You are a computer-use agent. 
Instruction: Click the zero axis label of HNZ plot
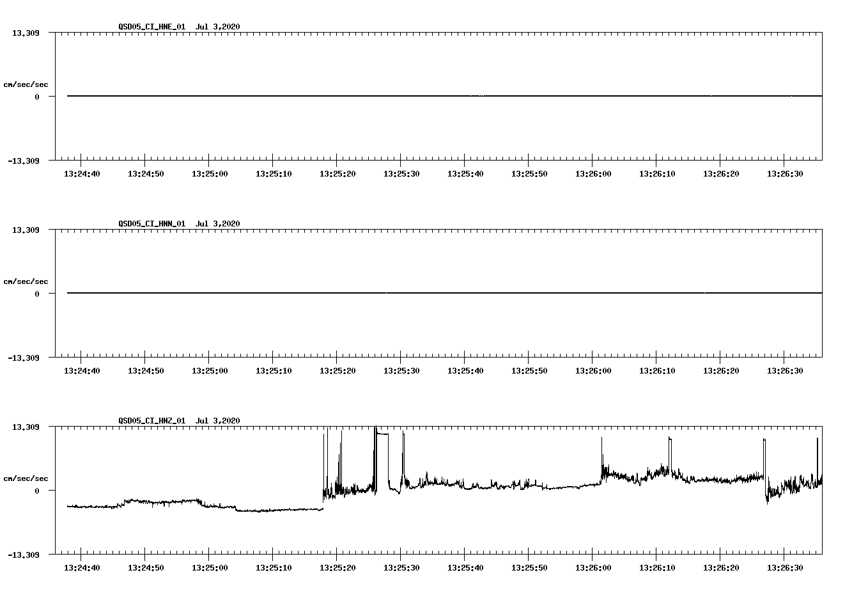click(x=37, y=491)
